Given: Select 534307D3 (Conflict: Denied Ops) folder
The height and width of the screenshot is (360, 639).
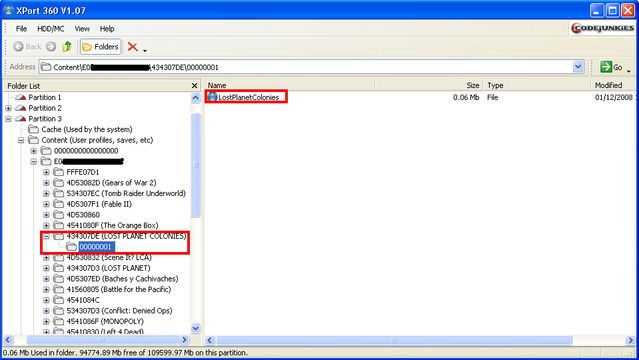Looking at the screenshot, I should pyautogui.click(x=119, y=311).
